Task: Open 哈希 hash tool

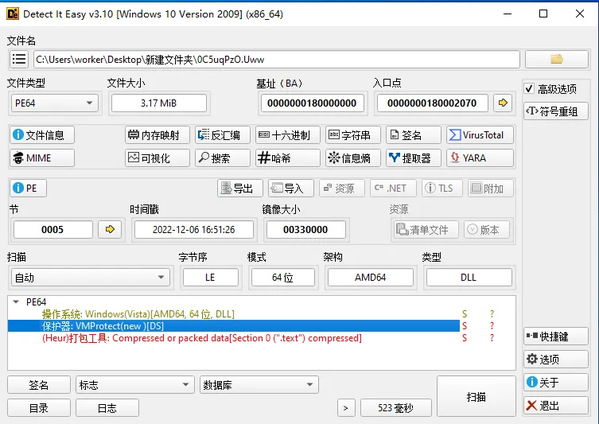Action: (x=288, y=158)
